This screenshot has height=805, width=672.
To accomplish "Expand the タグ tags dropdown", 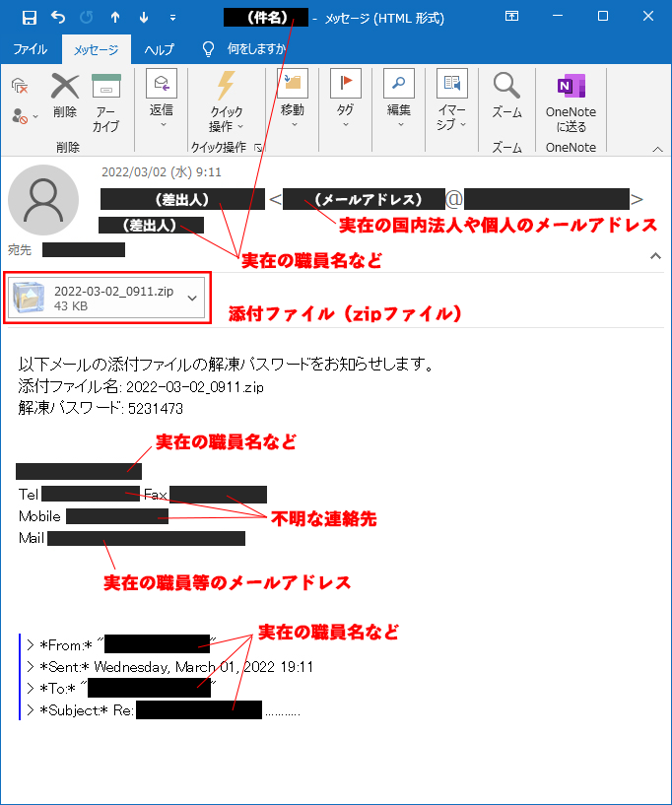I will [345, 102].
